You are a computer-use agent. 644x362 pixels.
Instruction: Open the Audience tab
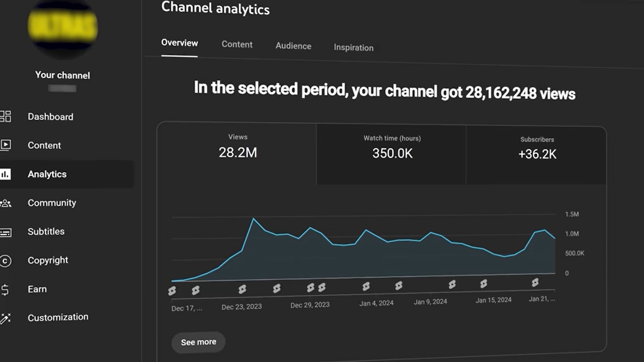[293, 46]
